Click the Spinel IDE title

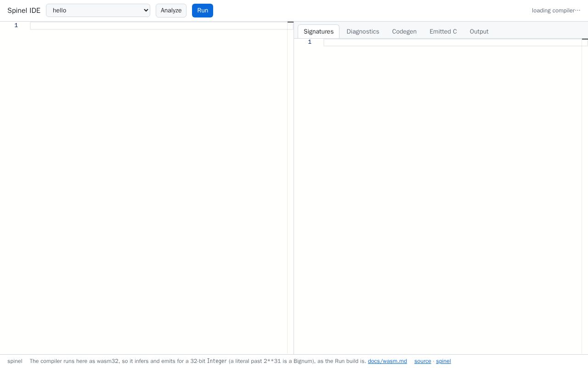point(24,11)
